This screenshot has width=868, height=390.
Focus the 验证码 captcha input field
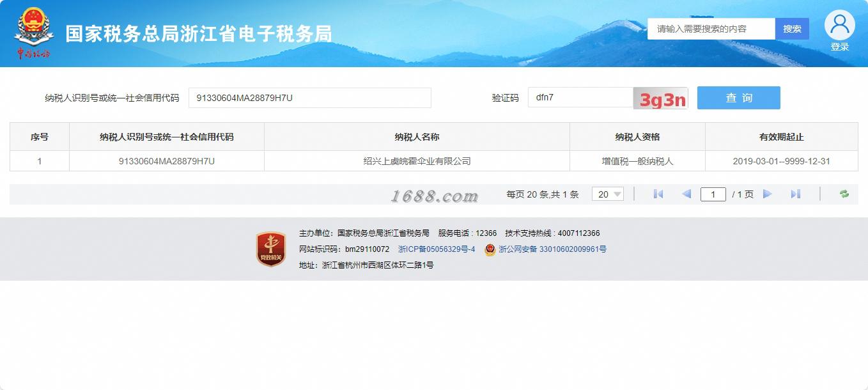click(580, 98)
